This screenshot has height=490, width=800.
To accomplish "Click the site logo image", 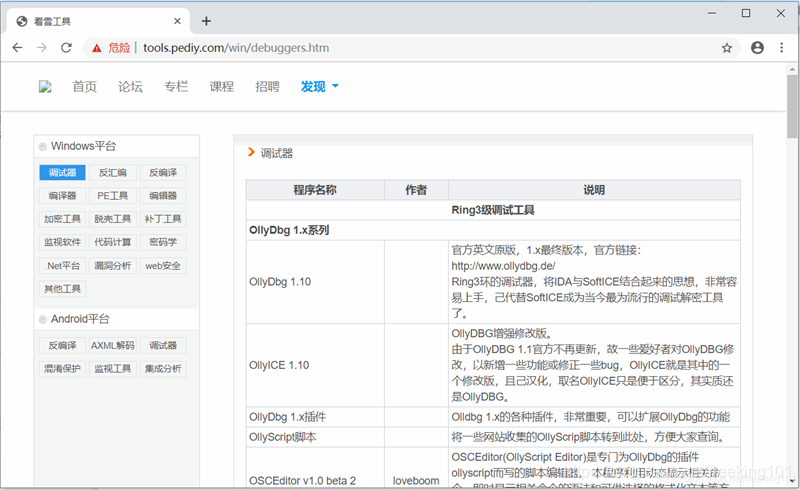I will point(45,87).
